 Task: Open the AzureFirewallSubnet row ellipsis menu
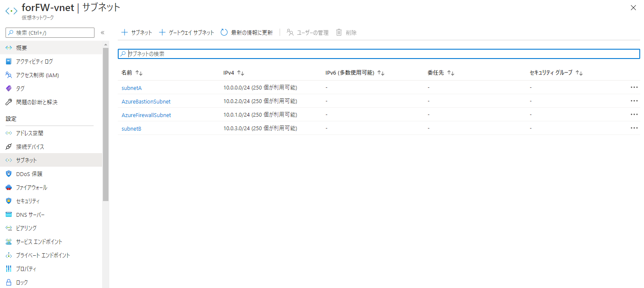[x=634, y=114]
